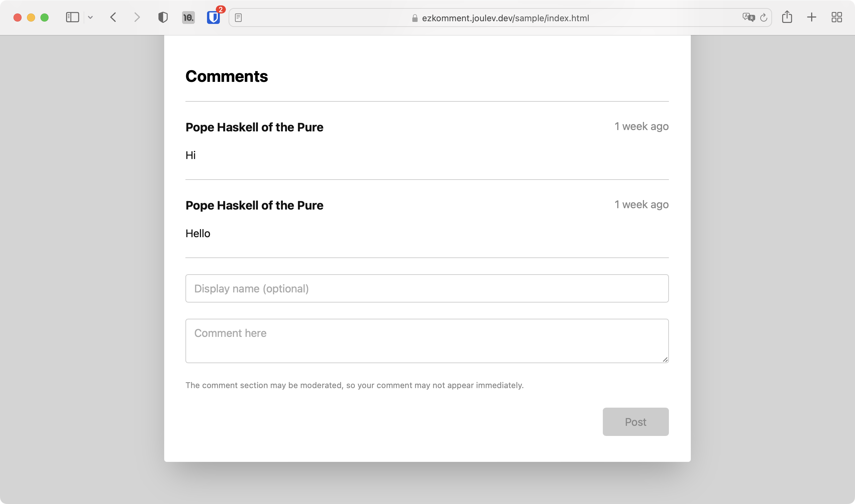Click the first 1 week ago timestamp
The image size is (855, 504).
[x=642, y=126]
